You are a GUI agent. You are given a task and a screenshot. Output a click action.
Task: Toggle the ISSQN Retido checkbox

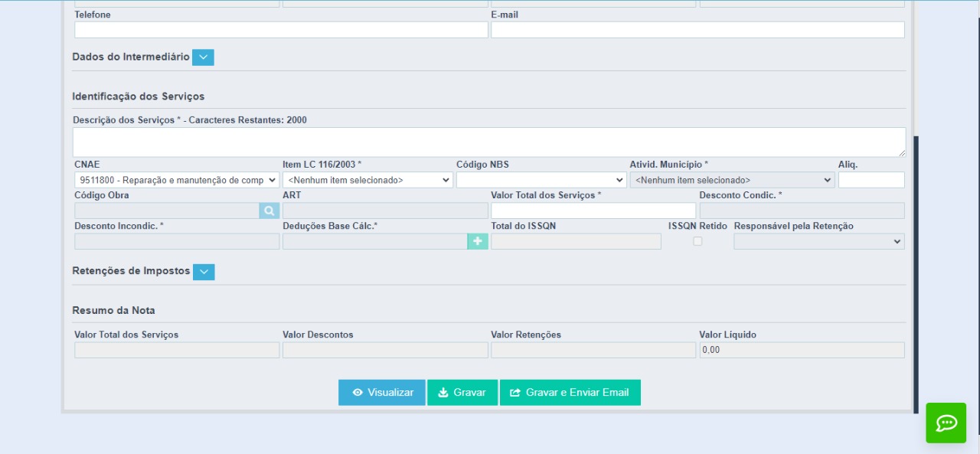697,241
